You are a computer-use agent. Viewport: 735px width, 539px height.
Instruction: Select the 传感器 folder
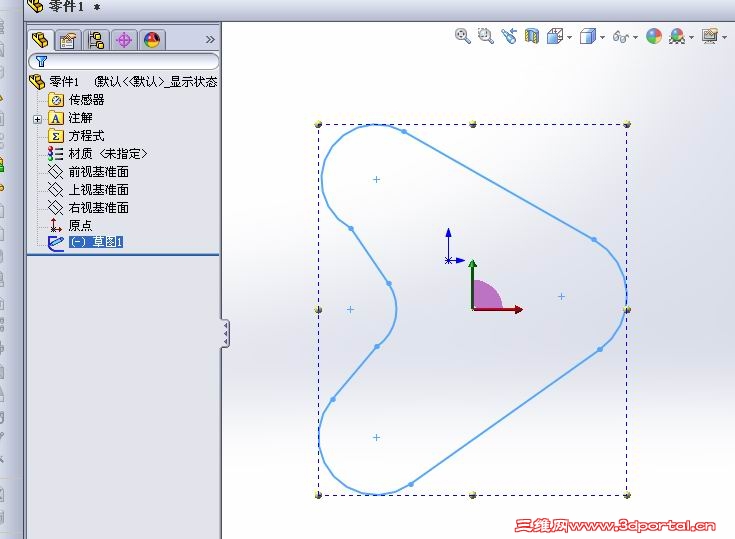tap(86, 100)
